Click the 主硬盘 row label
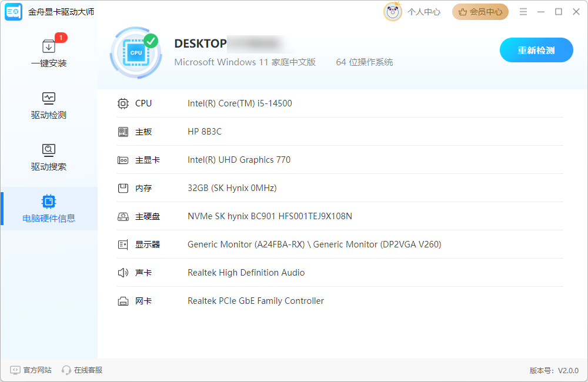Image resolution: width=588 pixels, height=382 pixels. tap(148, 216)
